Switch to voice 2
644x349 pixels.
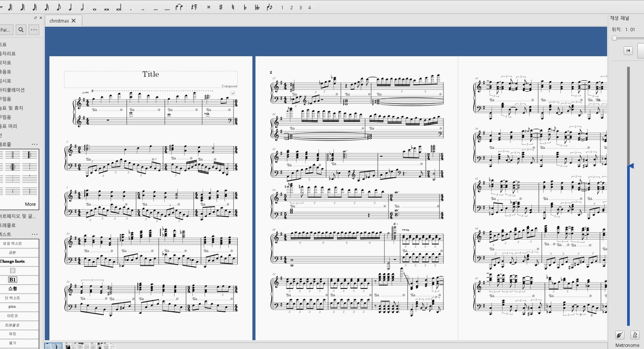pos(291,7)
